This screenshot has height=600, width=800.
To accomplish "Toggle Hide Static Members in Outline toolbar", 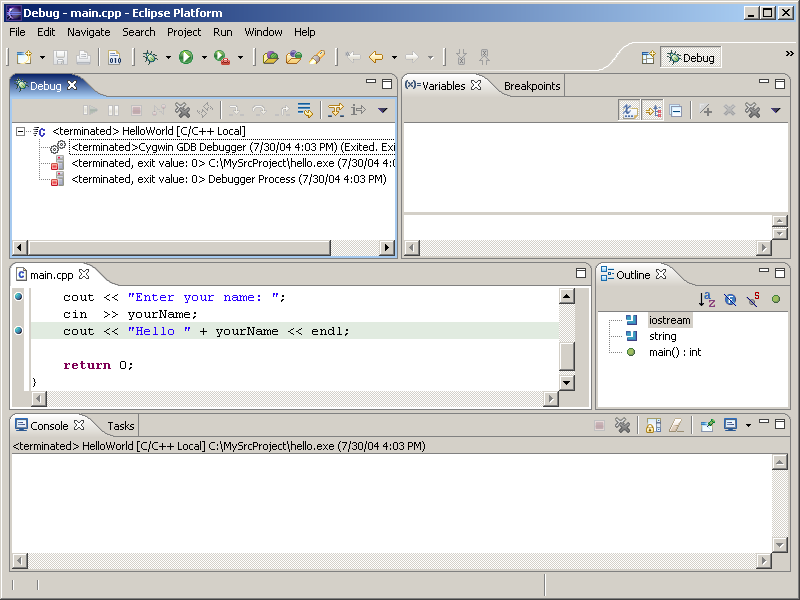I will (752, 299).
